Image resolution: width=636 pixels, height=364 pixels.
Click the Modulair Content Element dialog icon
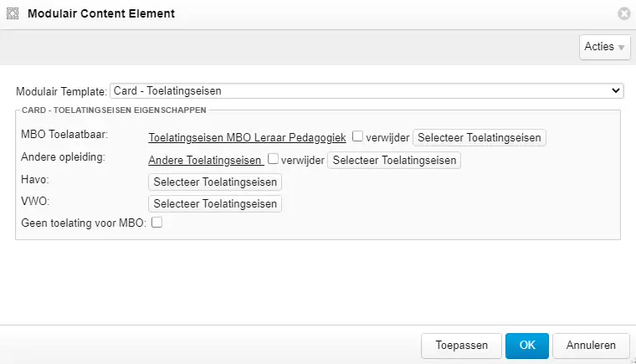(x=13, y=14)
